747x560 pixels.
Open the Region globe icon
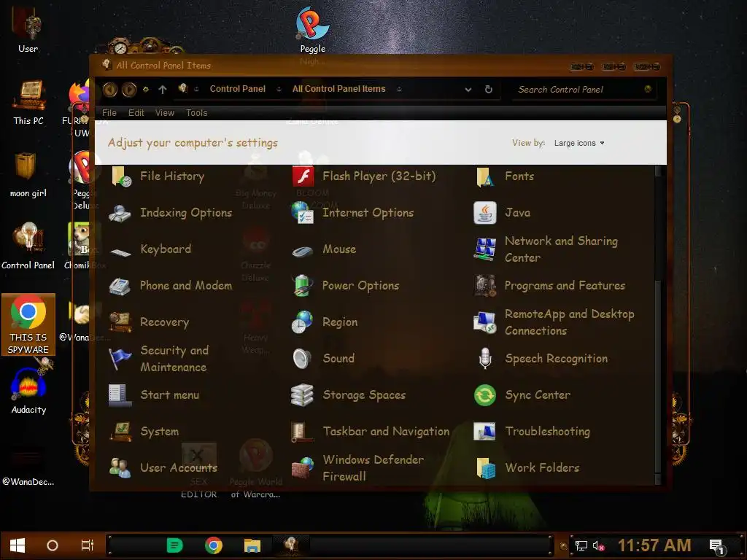tap(303, 322)
